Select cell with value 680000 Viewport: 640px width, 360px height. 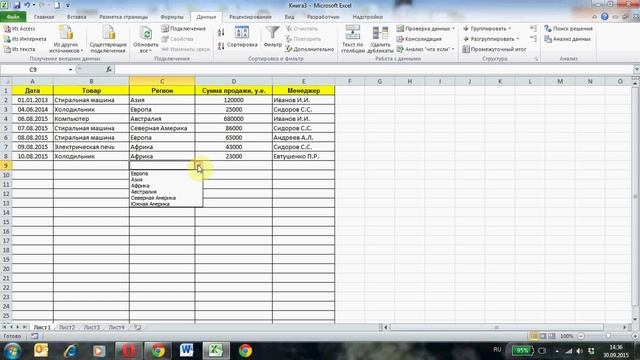233,119
